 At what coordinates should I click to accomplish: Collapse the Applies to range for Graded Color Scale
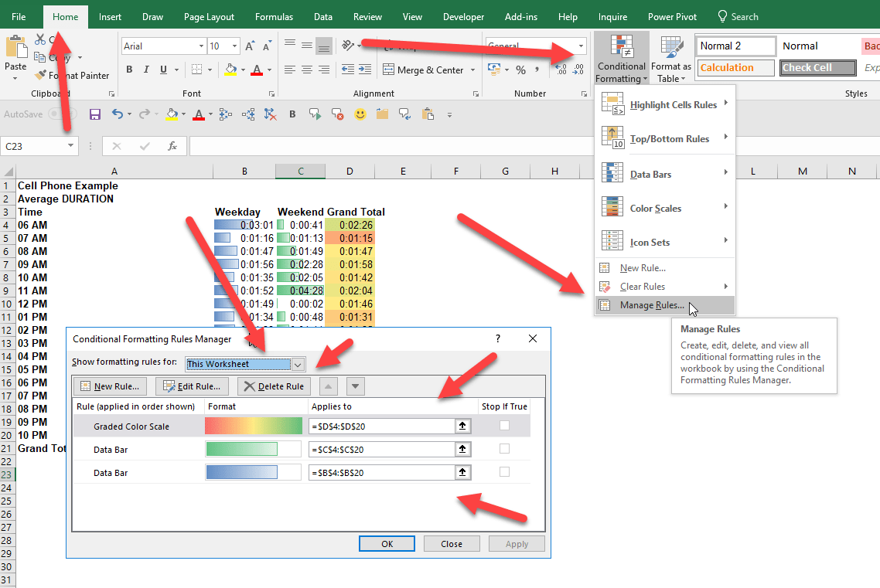[x=462, y=426]
